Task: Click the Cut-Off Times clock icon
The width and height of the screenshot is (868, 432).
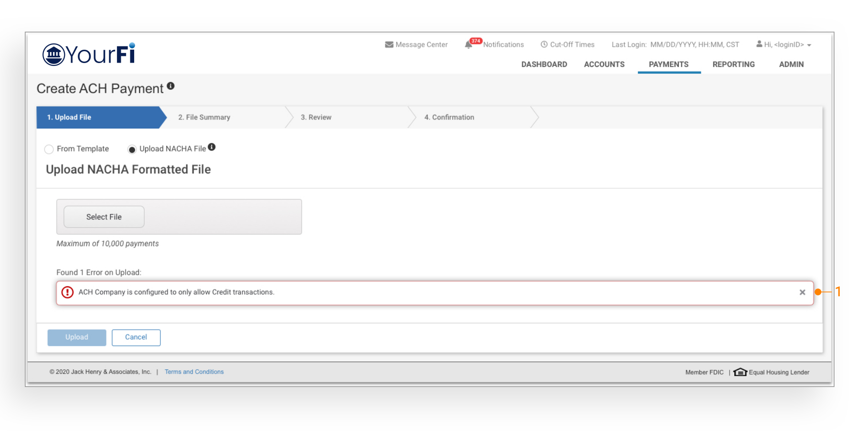Action: (x=544, y=44)
